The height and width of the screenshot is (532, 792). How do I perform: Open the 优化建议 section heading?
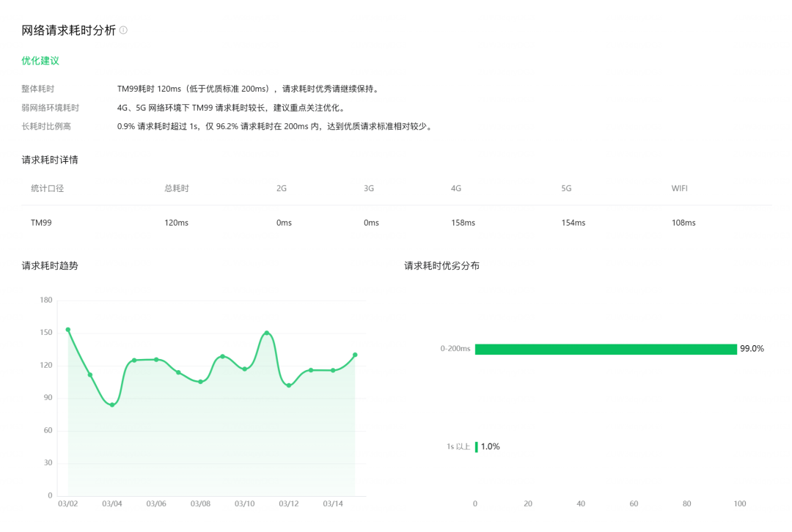pyautogui.click(x=40, y=61)
